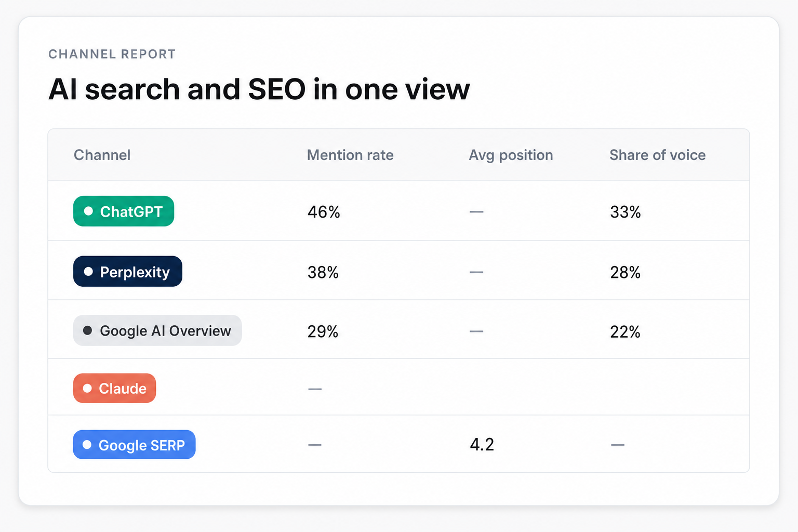Select the Google SERP channel badge
Viewport: 798px width, 532px height.
134,445
